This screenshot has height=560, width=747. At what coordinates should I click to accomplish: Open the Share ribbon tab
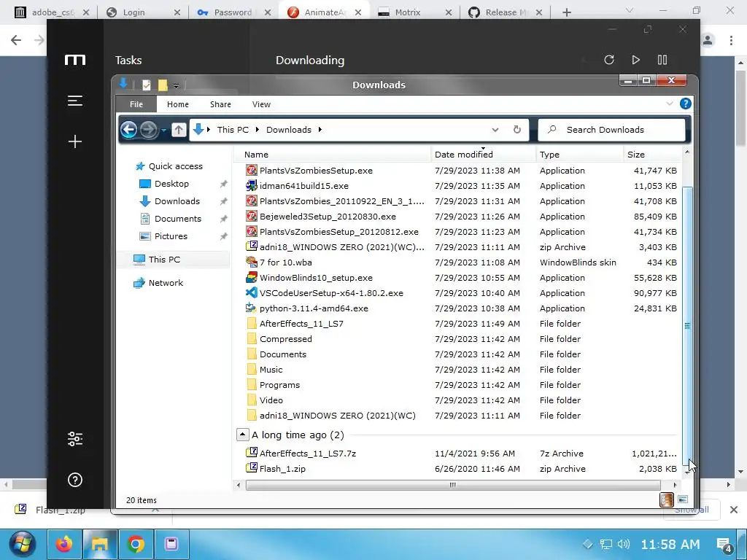tap(220, 104)
